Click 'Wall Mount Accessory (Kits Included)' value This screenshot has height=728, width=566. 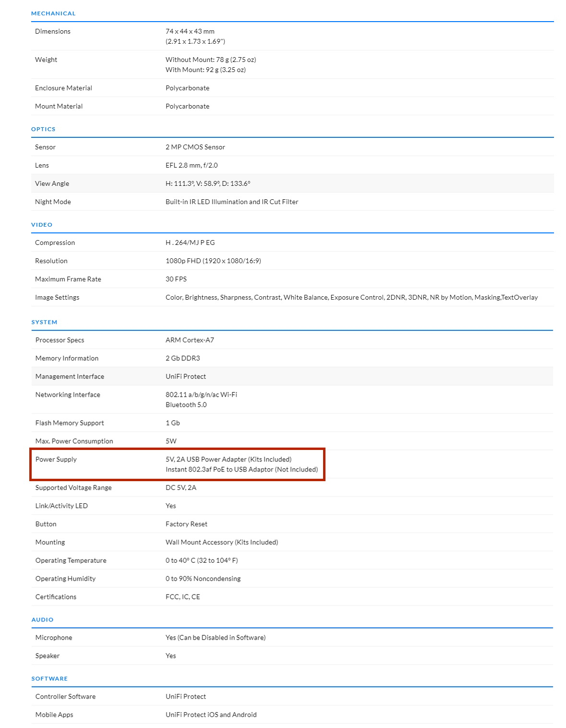tap(222, 543)
